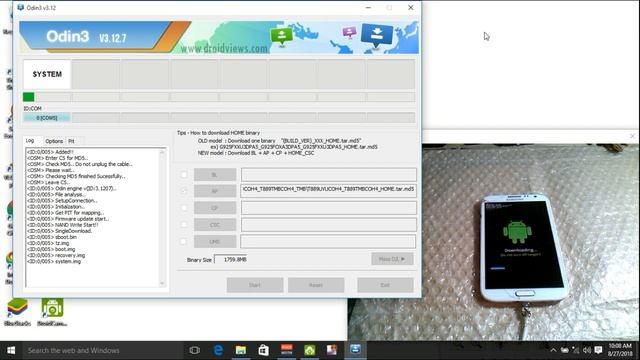Click the photo app icon in taskbar
640x360 pixels.
[332, 350]
